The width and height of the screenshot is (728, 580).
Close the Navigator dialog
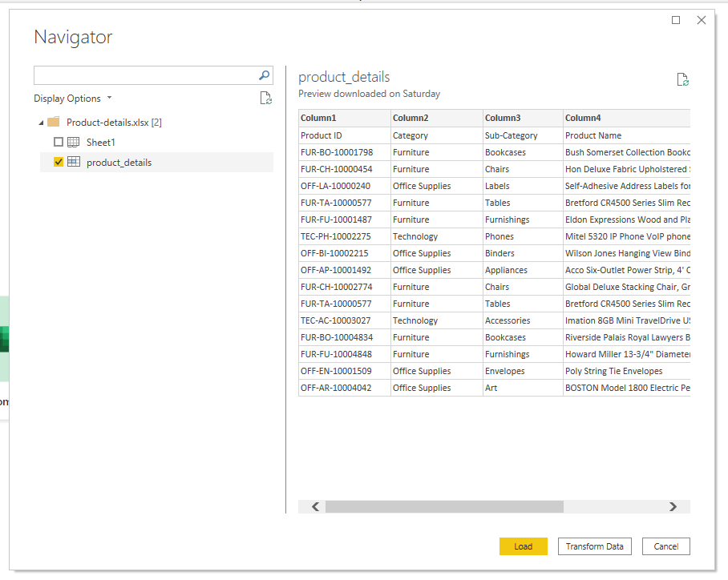pos(702,20)
